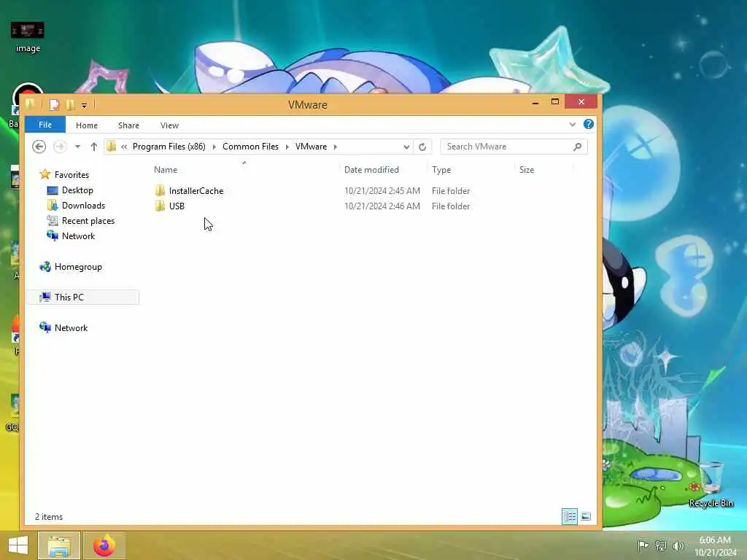The width and height of the screenshot is (747, 560).
Task: Open Explorer Help question mark icon
Action: tap(589, 124)
